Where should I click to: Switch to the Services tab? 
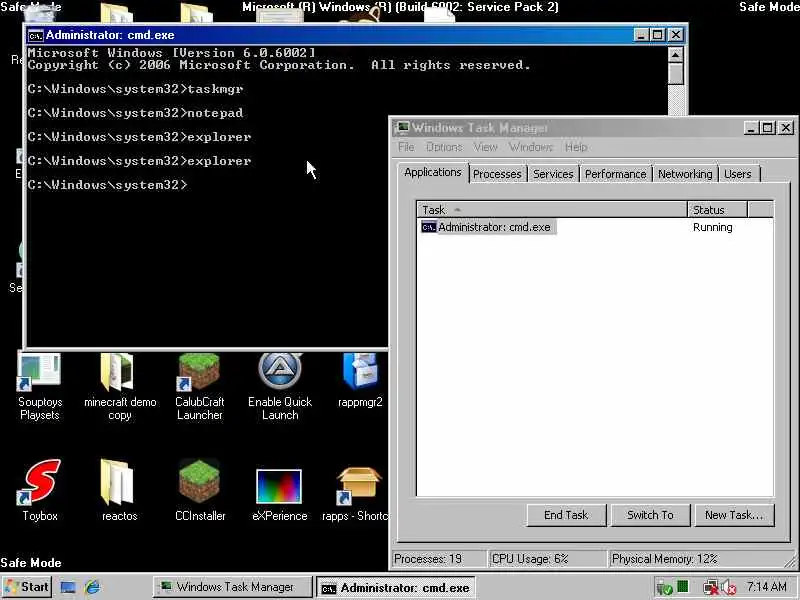[553, 174]
